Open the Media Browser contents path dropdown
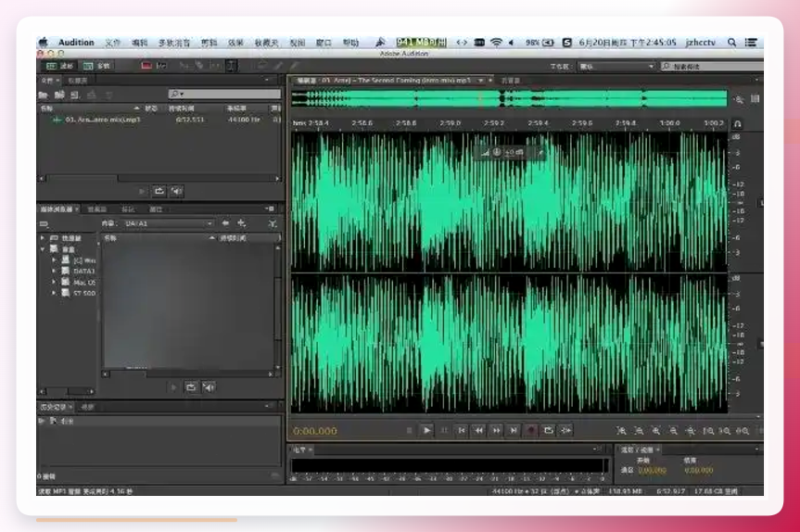Image resolution: width=800 pixels, height=532 pixels. (x=169, y=223)
